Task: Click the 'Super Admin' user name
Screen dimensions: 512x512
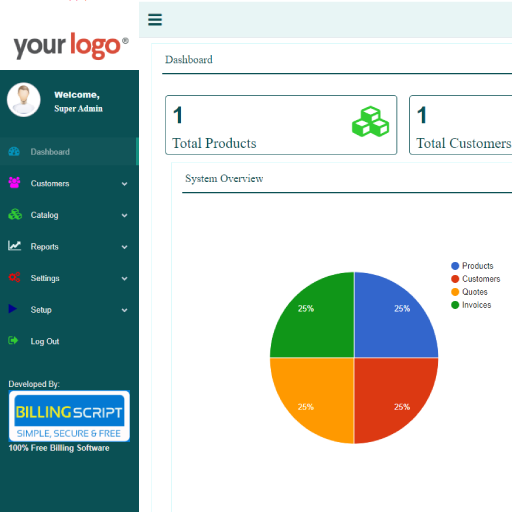Action: pos(79,109)
